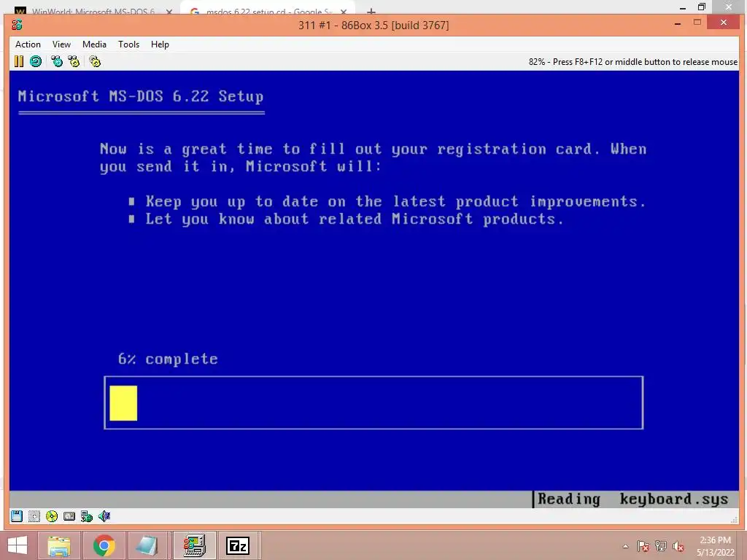Click the CD-ROM drive status icon

point(52,516)
